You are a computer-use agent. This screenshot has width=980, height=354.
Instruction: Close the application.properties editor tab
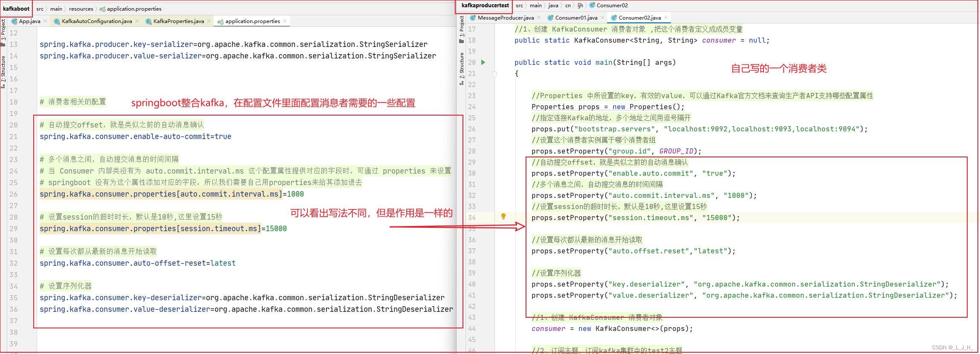click(285, 21)
